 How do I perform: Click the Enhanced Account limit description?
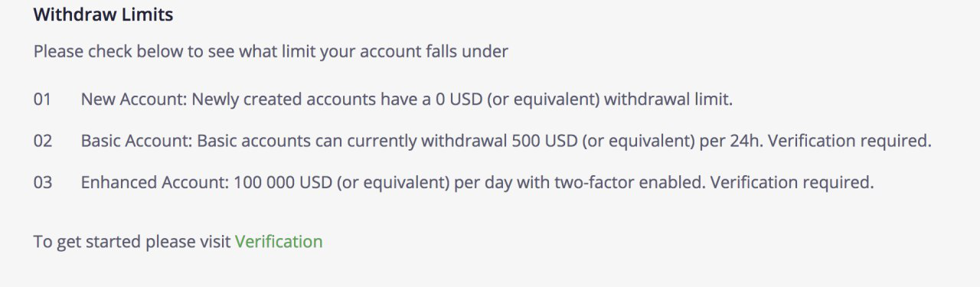pyautogui.click(x=477, y=183)
